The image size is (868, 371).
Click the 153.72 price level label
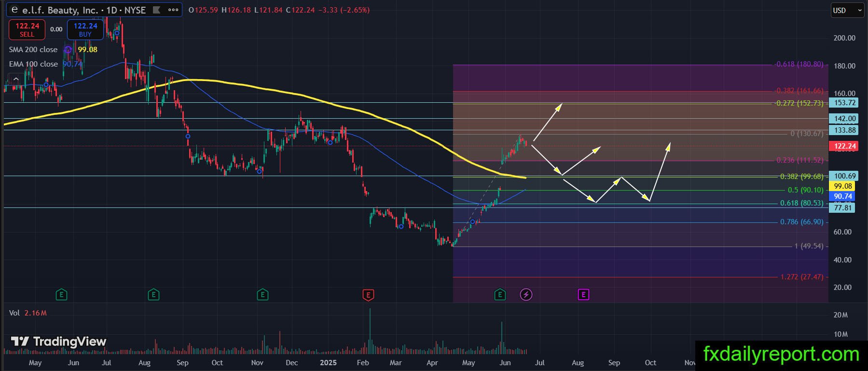tap(843, 103)
